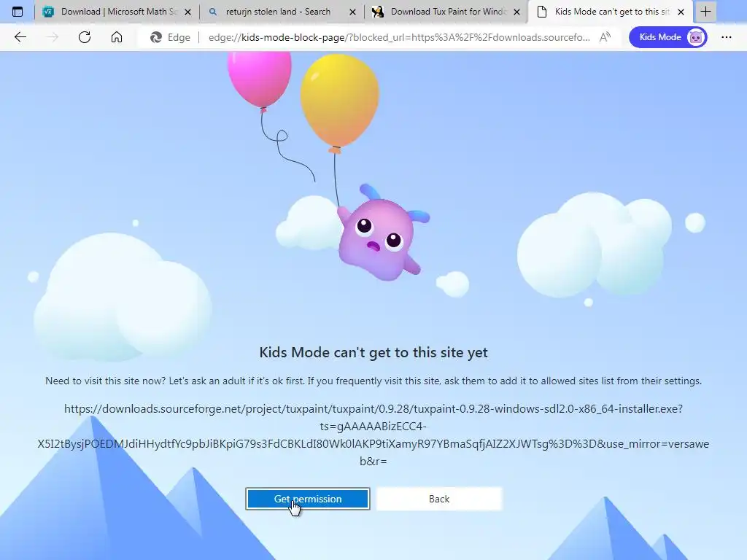Viewport: 747px width, 560px height.
Task: Click the Search tab magnifier favicon
Action: click(213, 12)
